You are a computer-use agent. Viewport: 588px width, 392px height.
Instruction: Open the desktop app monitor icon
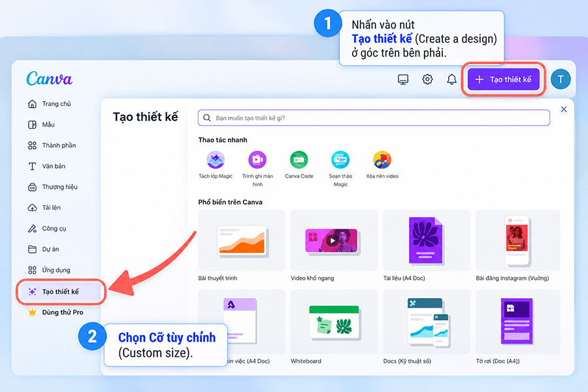click(x=403, y=80)
